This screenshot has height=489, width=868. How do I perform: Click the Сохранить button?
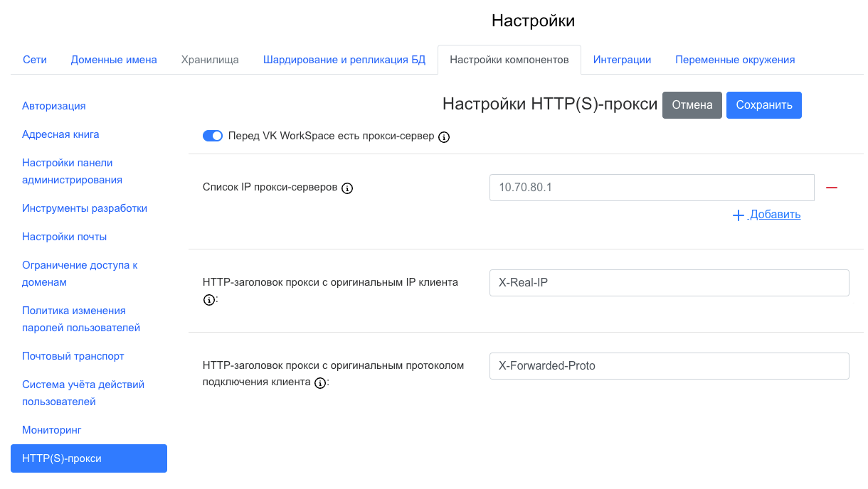click(x=763, y=105)
